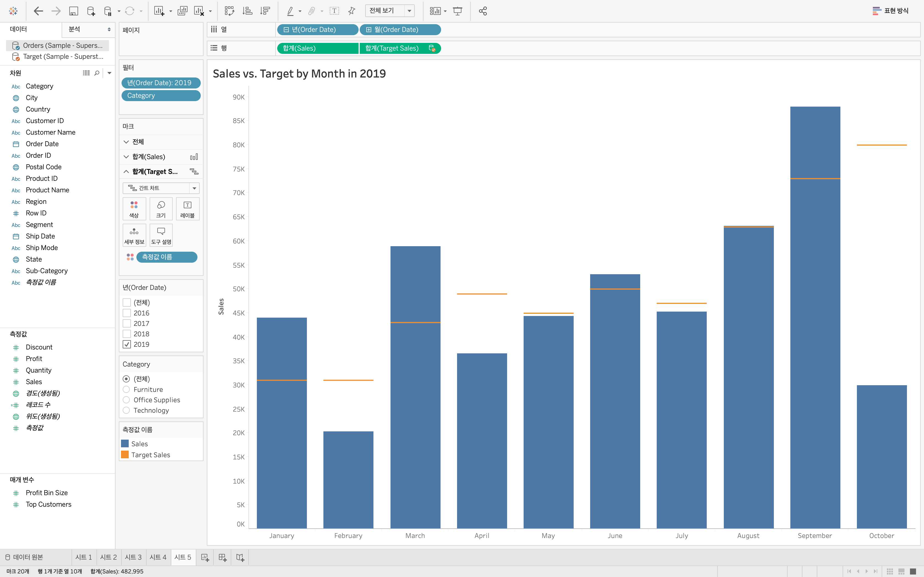The image size is (924, 577).
Task: Open the Show Me (표현 방식) panel
Action: [890, 11]
